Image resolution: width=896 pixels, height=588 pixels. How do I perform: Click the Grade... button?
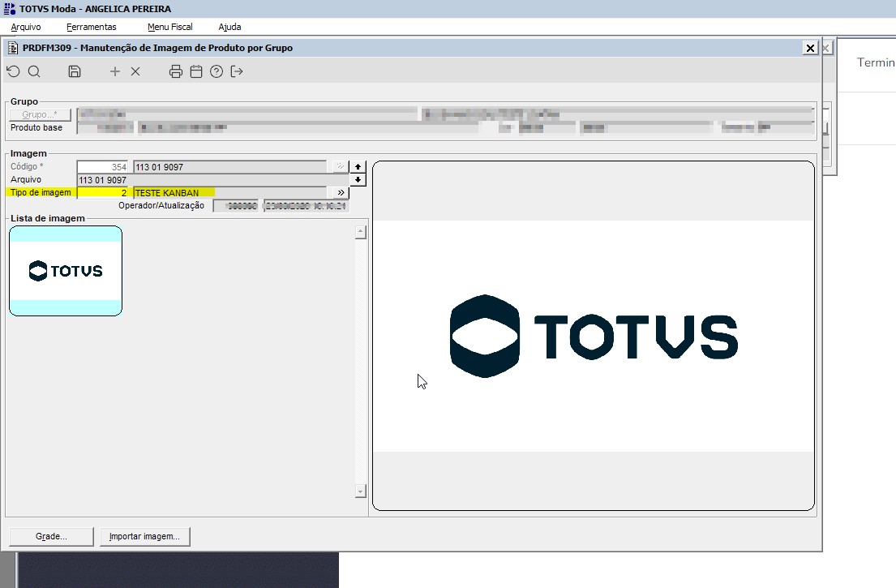[x=51, y=537]
